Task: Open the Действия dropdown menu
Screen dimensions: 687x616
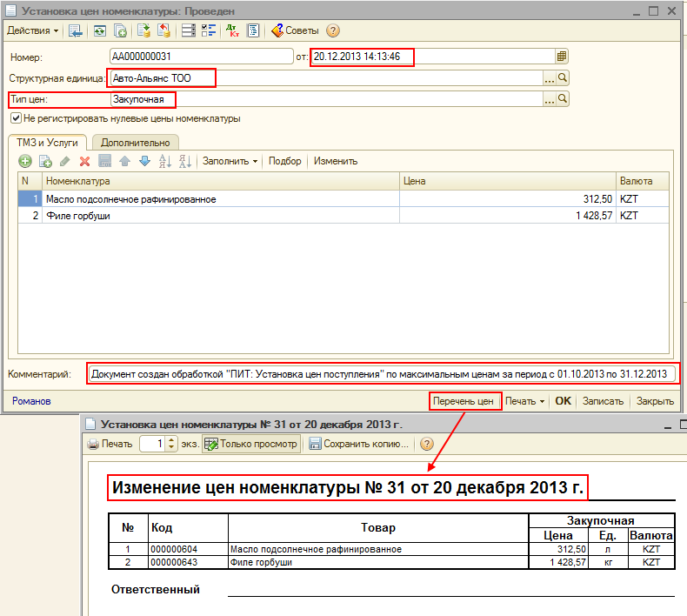Action: point(33,30)
